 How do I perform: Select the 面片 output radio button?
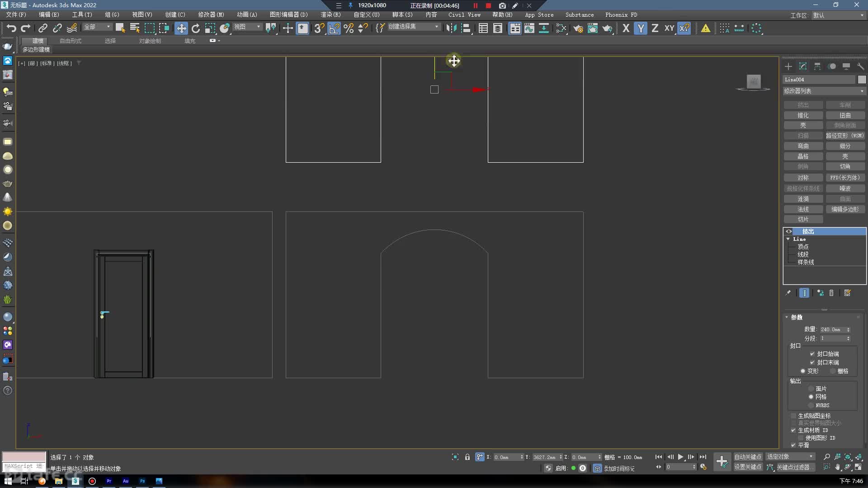click(811, 389)
